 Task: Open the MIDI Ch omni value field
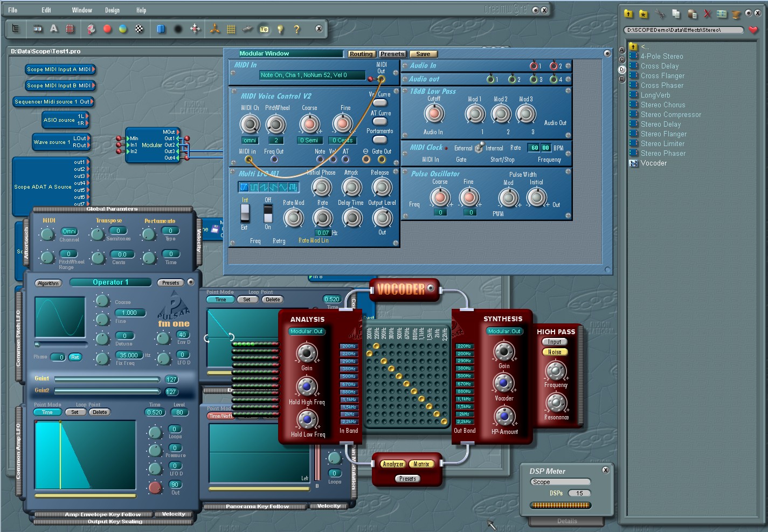[x=250, y=140]
